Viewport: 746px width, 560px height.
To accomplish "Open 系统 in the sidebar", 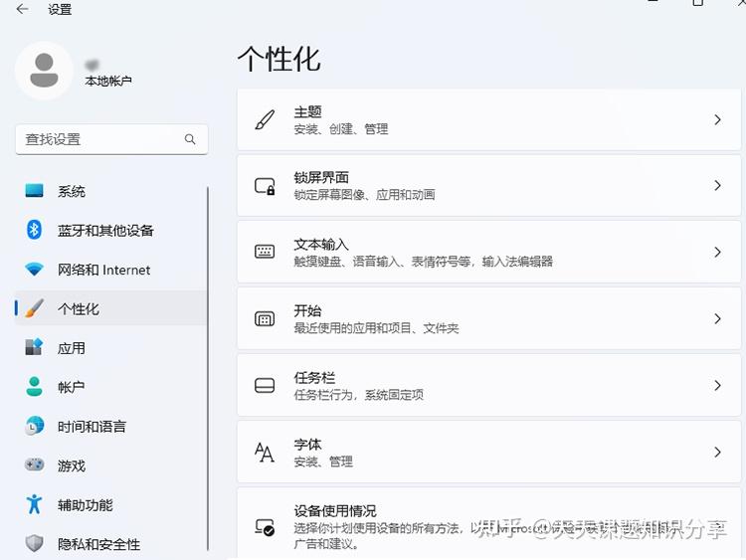I will [110, 191].
